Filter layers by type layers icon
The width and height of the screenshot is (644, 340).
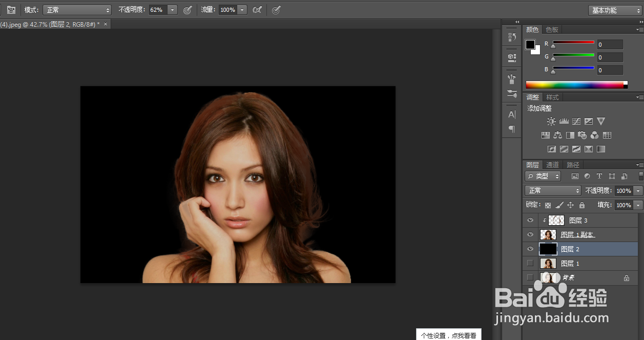599,176
